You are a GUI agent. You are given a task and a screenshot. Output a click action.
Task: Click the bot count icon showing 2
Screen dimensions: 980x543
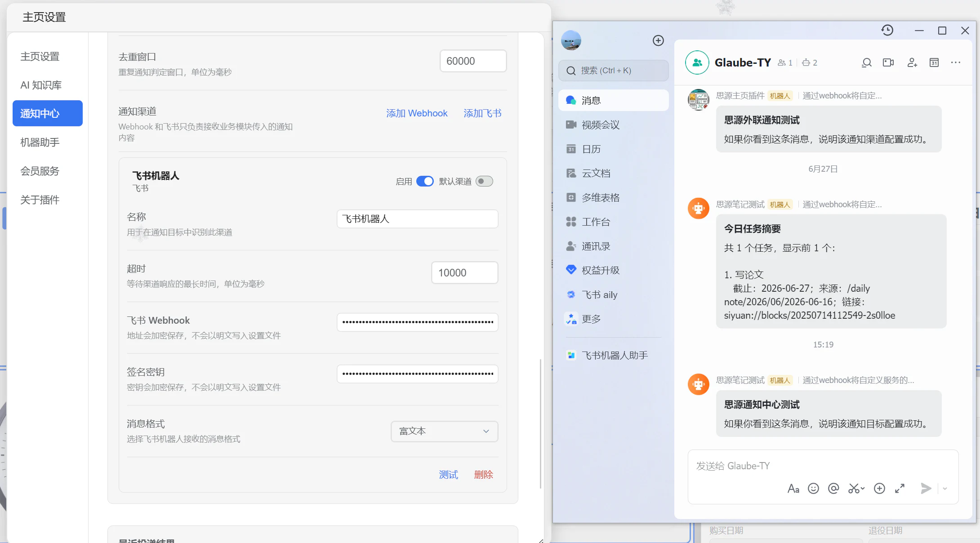806,63
